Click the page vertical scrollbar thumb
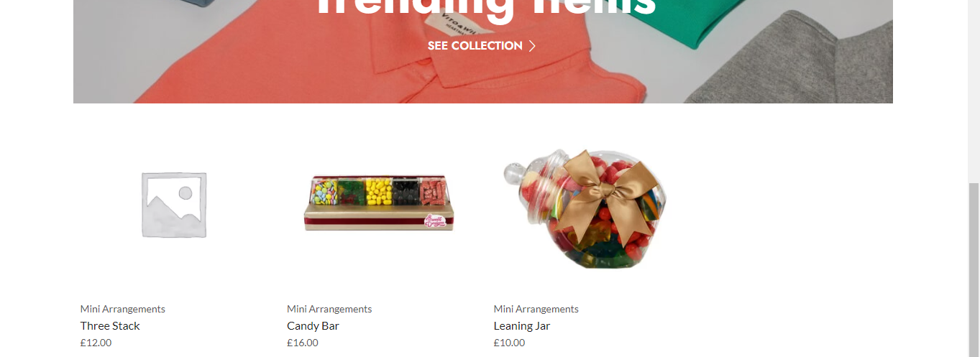This screenshot has height=357, width=980. [974, 270]
